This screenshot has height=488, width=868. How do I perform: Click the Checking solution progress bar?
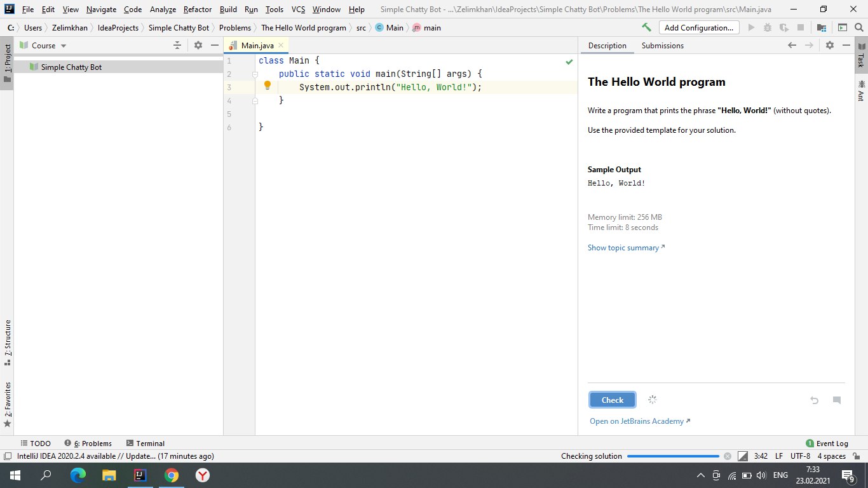click(x=673, y=456)
